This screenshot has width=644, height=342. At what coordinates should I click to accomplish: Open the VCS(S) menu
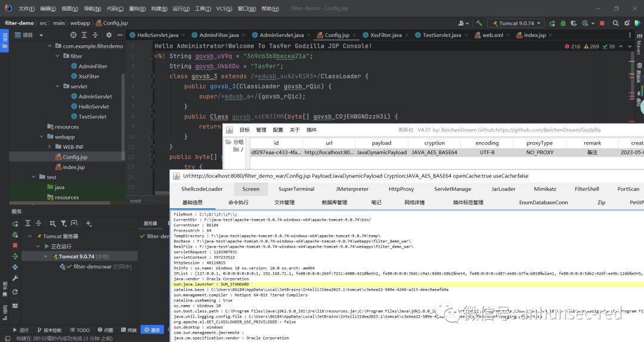[224, 8]
